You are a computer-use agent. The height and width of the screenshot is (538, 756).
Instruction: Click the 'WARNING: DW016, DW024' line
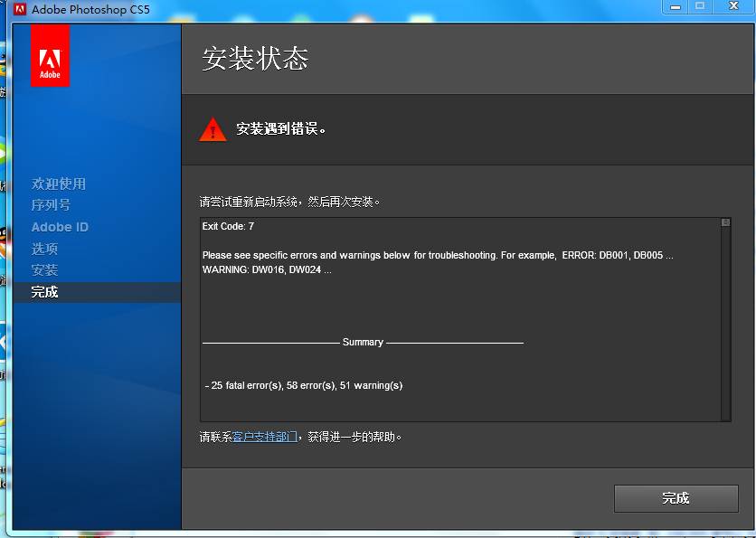click(267, 270)
